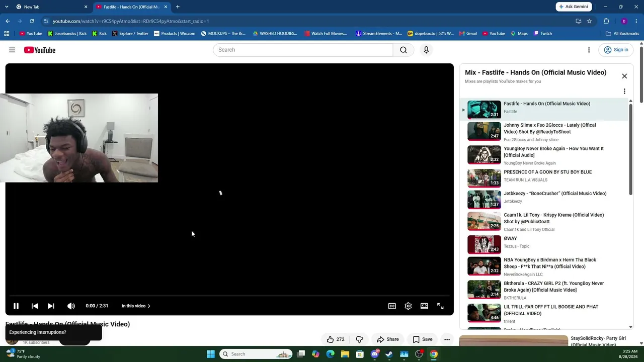The width and height of the screenshot is (644, 362).
Task: Enter full screen mode on the player
Action: click(x=440, y=306)
